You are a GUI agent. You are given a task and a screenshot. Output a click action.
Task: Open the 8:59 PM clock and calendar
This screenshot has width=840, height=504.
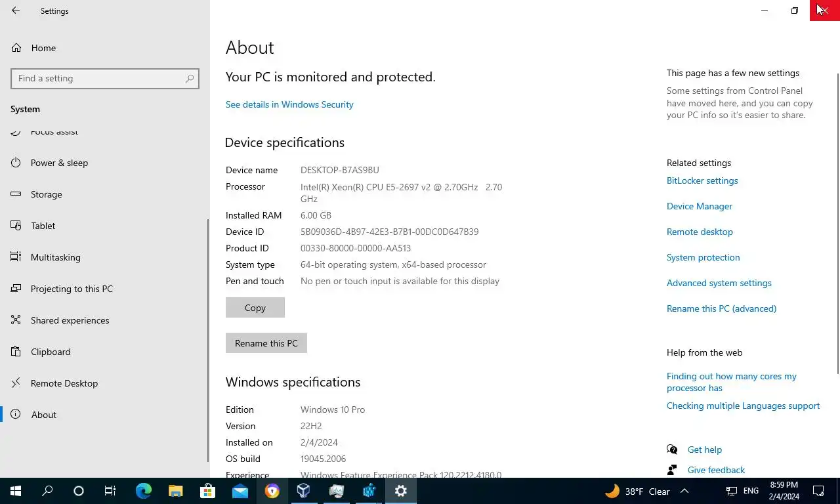coord(783,491)
